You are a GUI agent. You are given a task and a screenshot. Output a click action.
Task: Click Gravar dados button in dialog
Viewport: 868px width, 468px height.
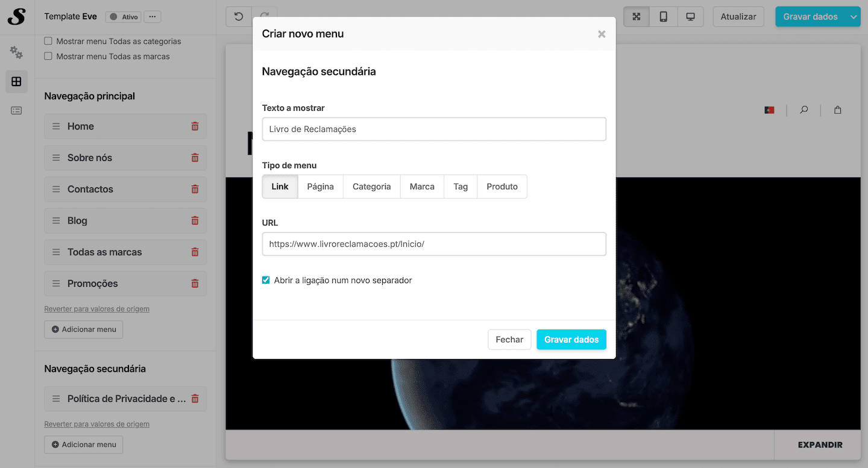[x=571, y=340]
